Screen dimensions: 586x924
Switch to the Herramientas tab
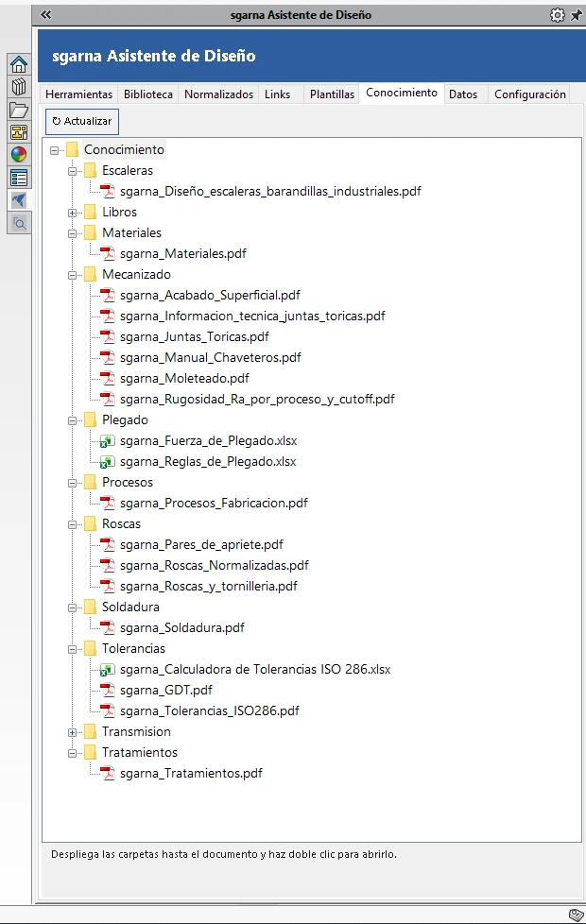[79, 94]
